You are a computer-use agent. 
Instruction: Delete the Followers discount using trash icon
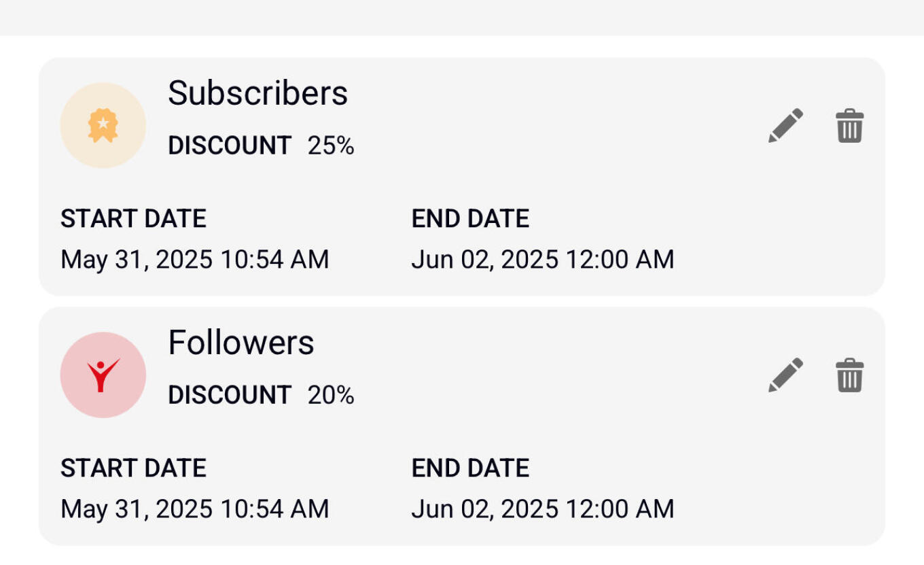[x=849, y=375]
